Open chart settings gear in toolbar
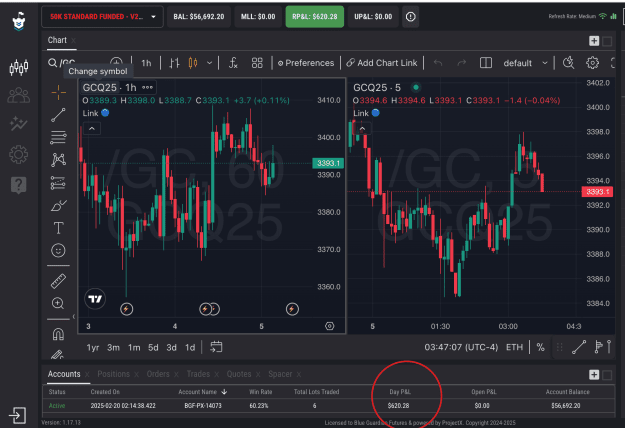The height and width of the screenshot is (428, 625). click(x=592, y=63)
